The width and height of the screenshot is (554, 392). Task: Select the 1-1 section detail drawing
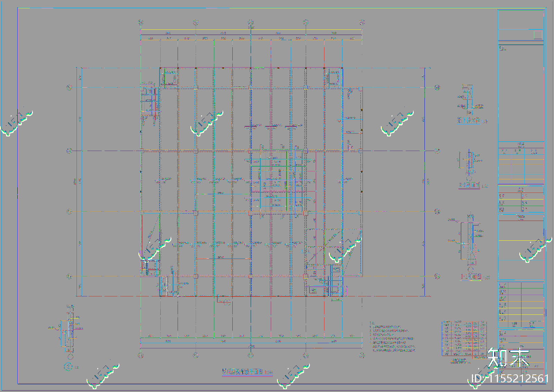click(x=469, y=247)
